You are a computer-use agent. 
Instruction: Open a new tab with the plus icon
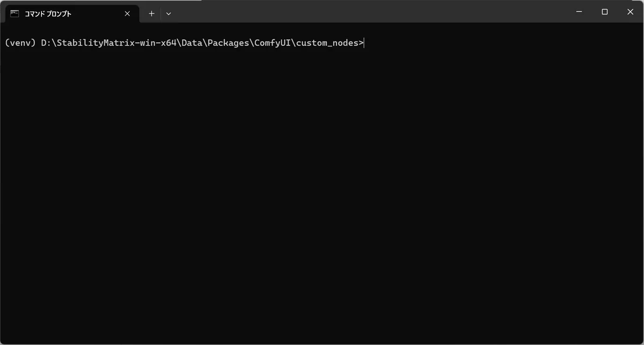[151, 13]
